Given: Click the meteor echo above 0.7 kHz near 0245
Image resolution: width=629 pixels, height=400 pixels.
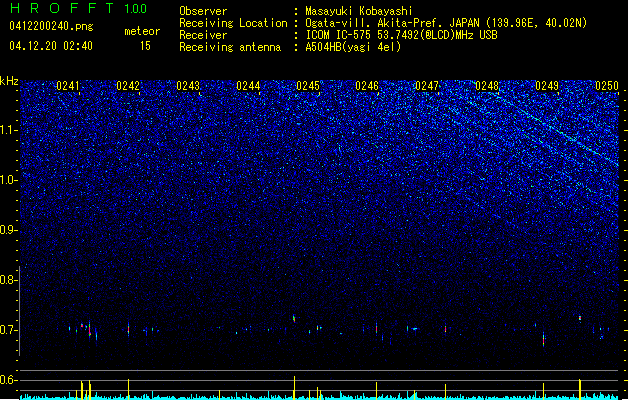Looking at the screenshot, I should pos(294,319).
